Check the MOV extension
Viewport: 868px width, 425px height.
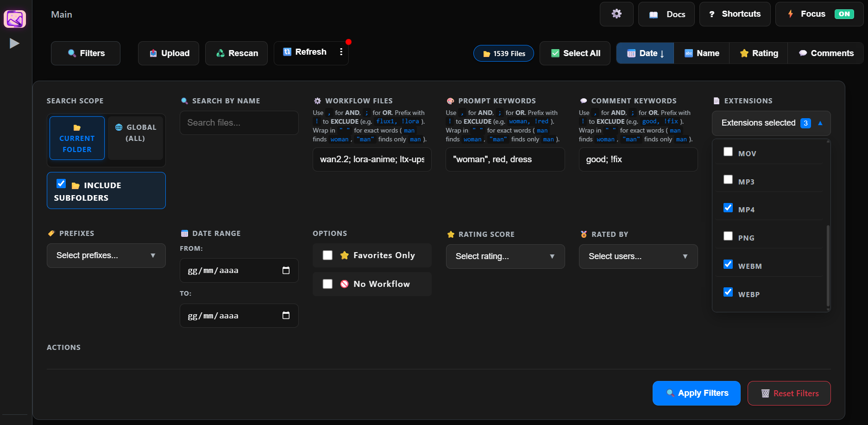728,152
